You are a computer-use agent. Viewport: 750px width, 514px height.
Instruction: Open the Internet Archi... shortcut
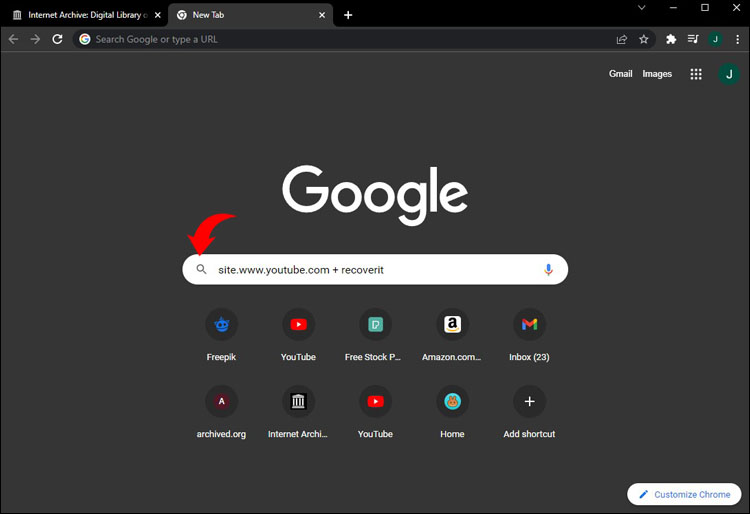point(298,412)
